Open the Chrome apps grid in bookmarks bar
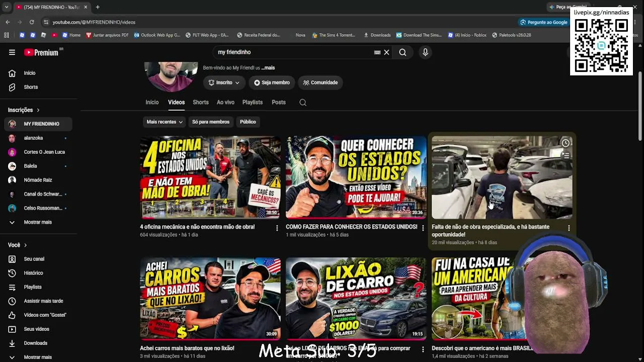Image resolution: width=644 pixels, height=362 pixels. (x=7, y=35)
